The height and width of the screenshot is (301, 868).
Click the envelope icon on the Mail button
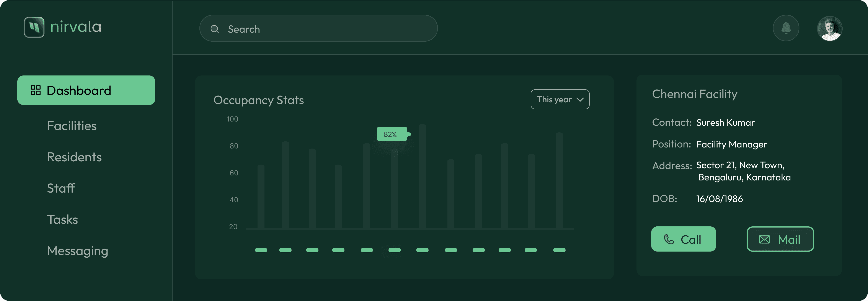(x=764, y=240)
